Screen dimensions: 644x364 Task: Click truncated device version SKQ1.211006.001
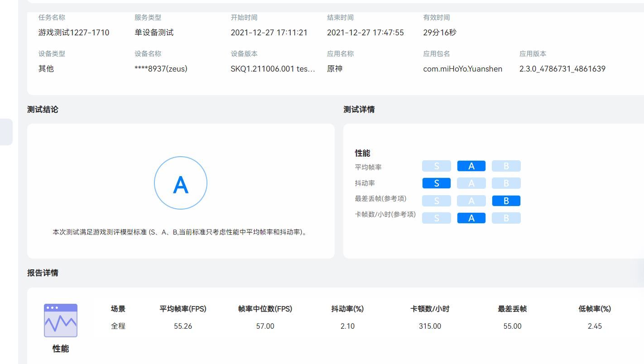(x=273, y=69)
